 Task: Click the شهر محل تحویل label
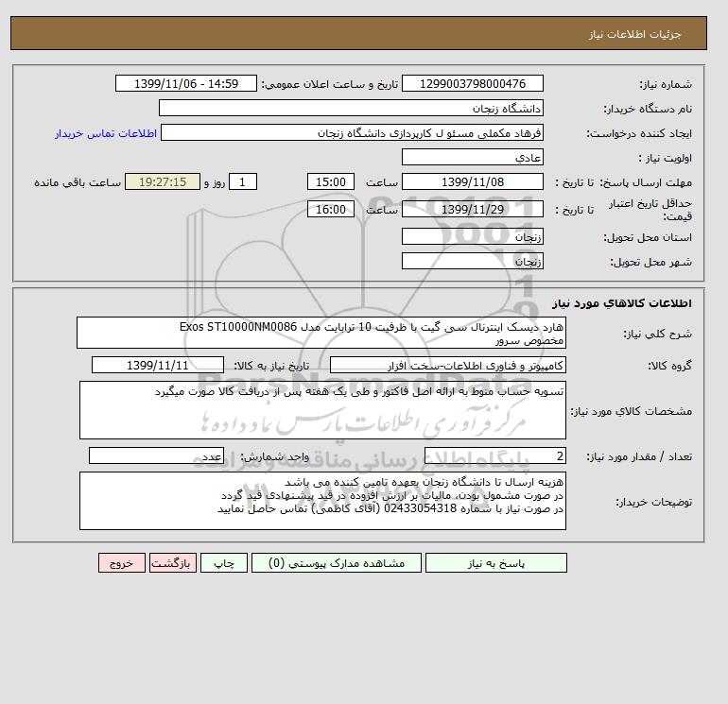650,262
